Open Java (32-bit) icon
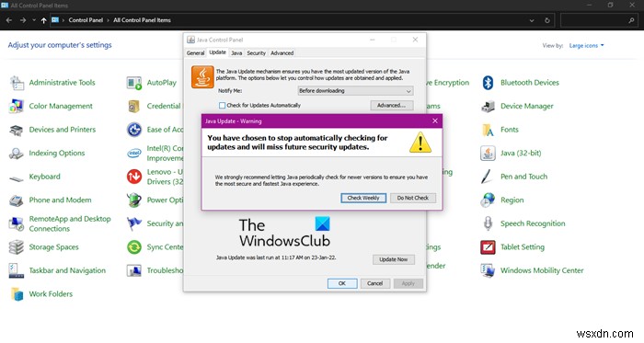The width and height of the screenshot is (644, 343). click(488, 154)
